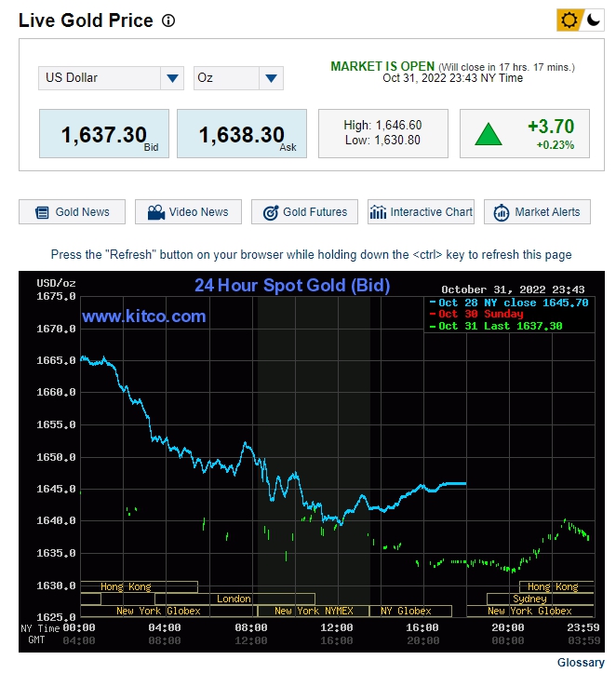
Task: Click the Oz dropdown arrow
Action: 271,78
